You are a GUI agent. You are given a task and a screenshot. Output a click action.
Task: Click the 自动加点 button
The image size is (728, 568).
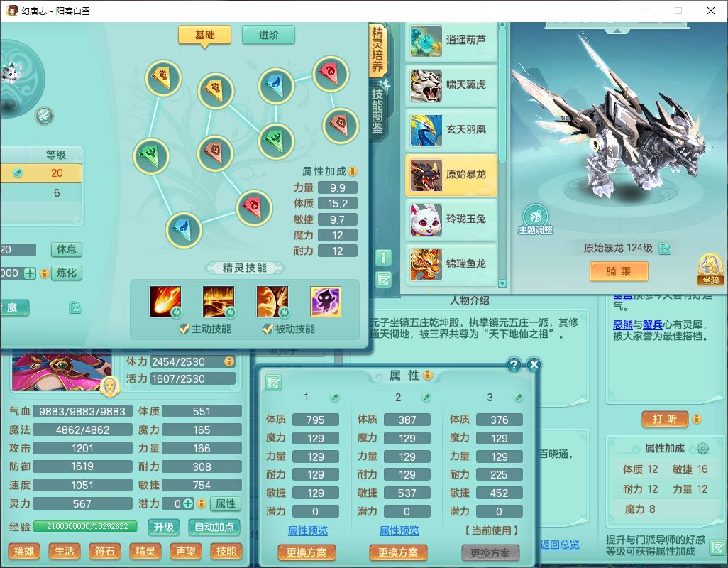pyautogui.click(x=214, y=527)
